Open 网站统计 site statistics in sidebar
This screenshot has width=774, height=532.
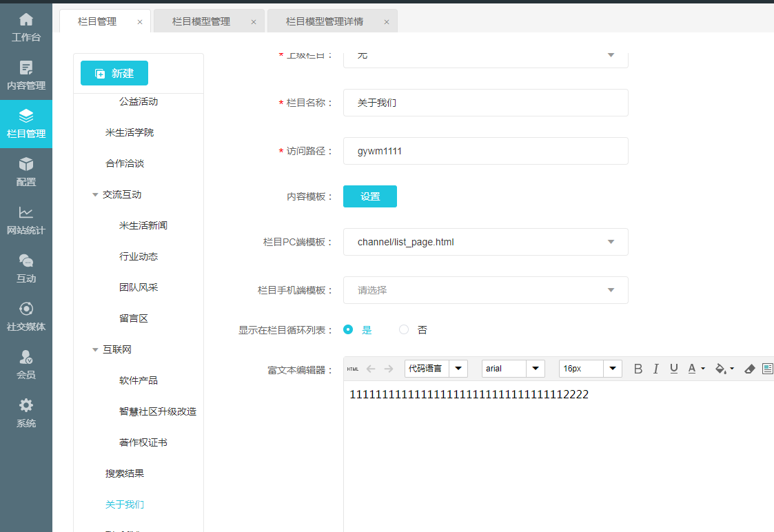pyautogui.click(x=26, y=220)
